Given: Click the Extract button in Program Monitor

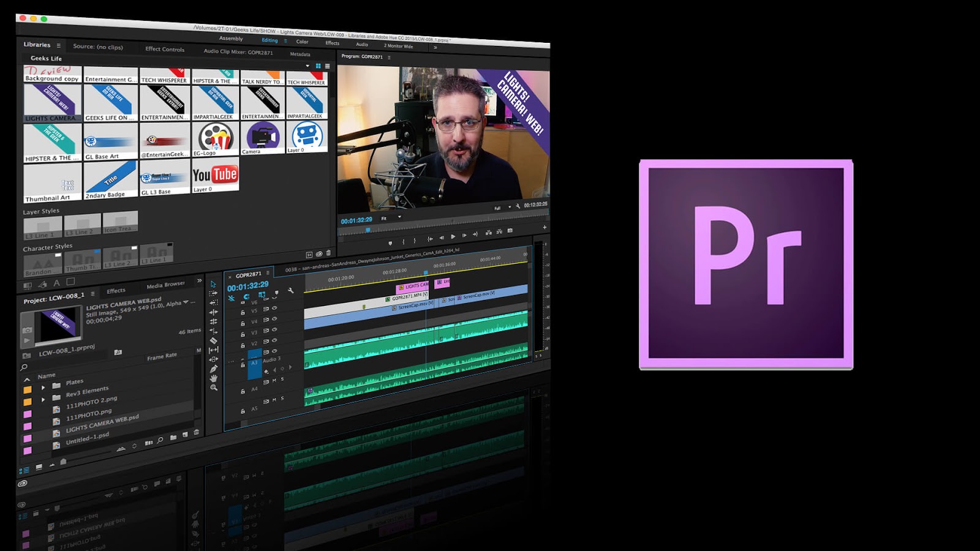Looking at the screenshot, I should [x=499, y=231].
